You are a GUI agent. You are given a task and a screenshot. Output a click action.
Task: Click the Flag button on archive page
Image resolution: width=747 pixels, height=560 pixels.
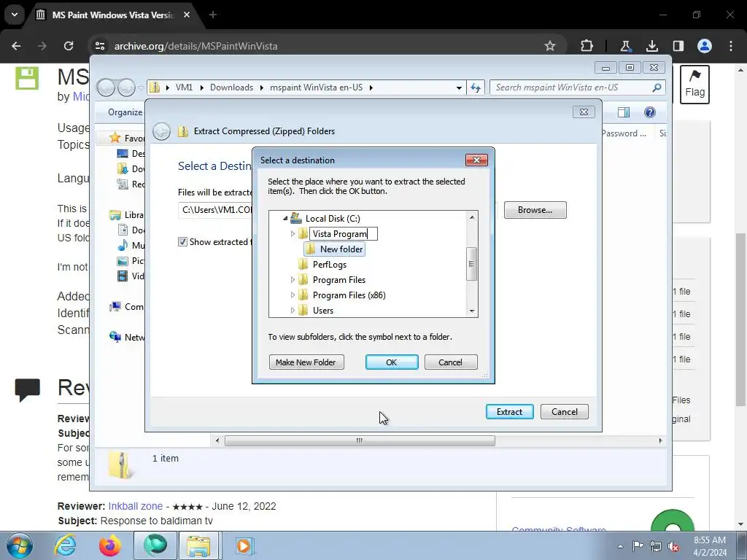click(694, 85)
